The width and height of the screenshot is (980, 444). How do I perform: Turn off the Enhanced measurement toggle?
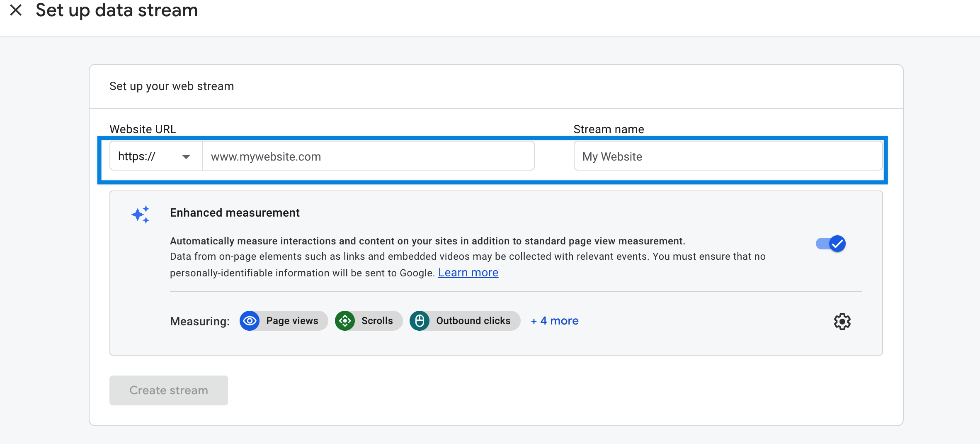[831, 244]
